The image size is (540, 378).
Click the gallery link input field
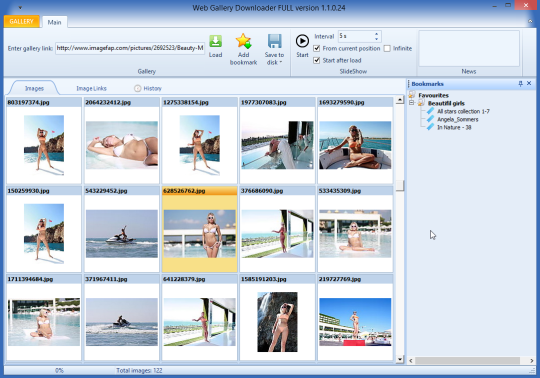point(130,48)
